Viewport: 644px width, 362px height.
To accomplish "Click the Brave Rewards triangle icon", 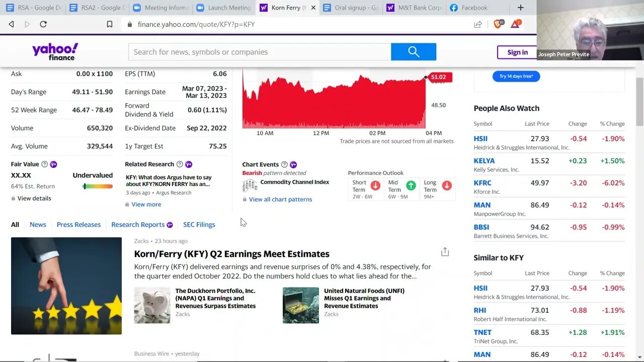I will coord(515,24).
